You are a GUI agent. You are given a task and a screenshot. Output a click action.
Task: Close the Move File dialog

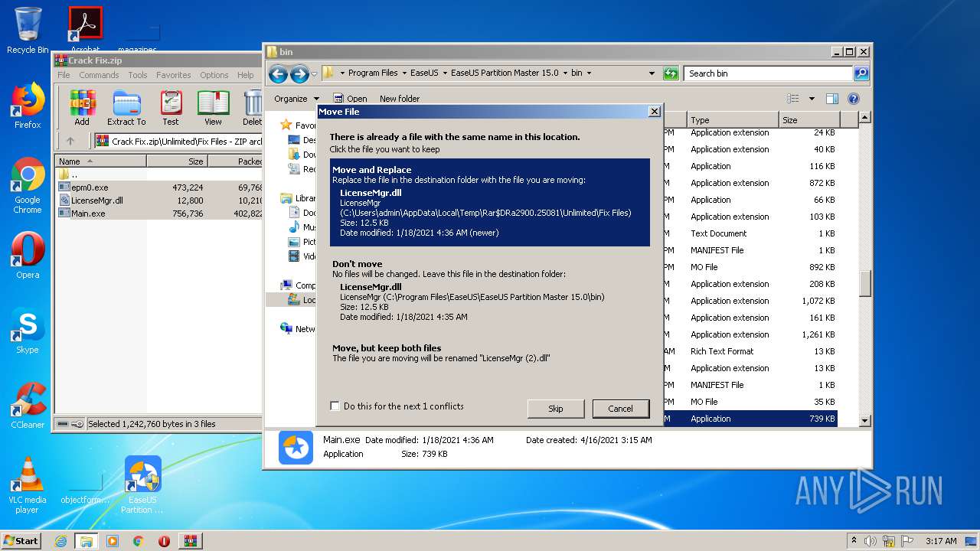(654, 112)
